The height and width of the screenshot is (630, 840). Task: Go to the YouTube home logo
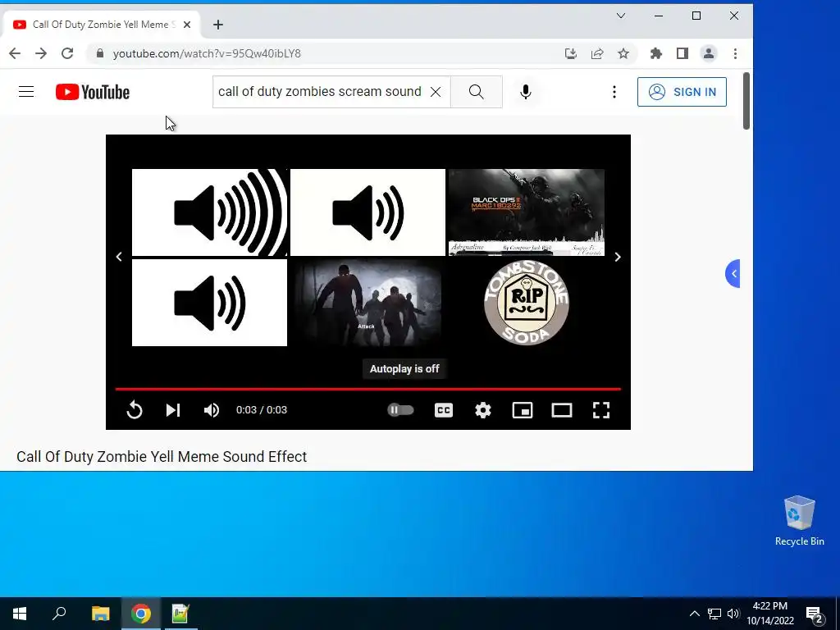pos(93,92)
